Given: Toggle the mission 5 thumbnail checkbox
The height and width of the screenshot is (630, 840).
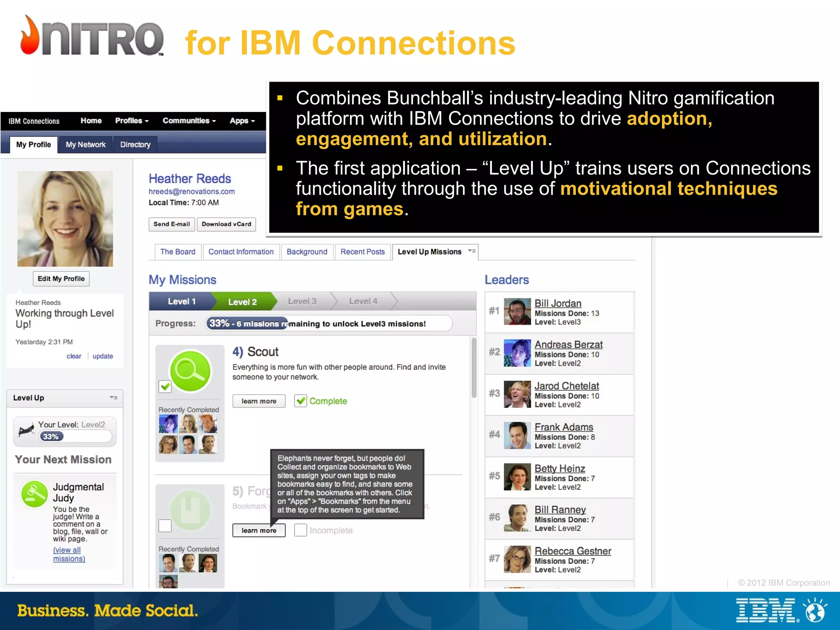Looking at the screenshot, I should tap(165, 525).
